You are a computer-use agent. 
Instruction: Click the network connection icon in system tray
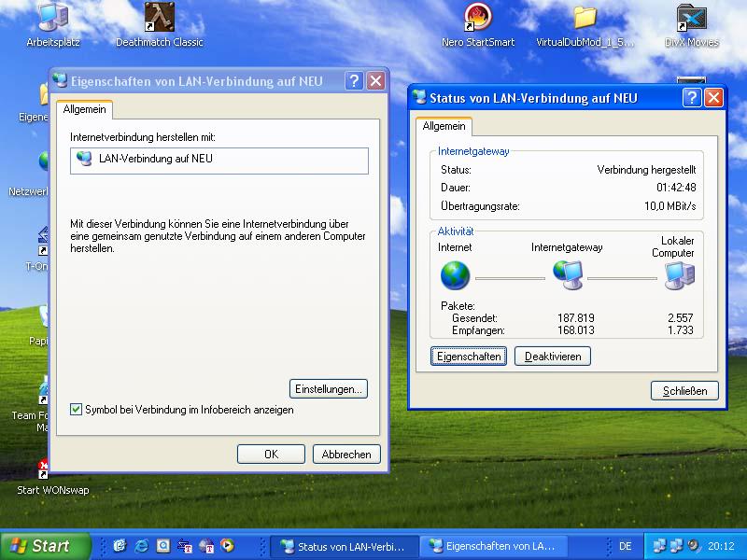661,546
